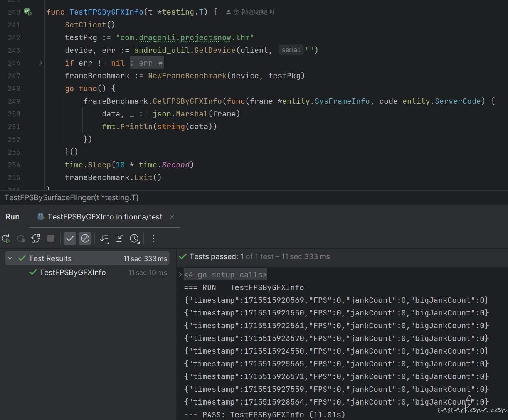508x420 pixels.
Task: Click json.Marshal call on line 250
Action: (x=180, y=114)
